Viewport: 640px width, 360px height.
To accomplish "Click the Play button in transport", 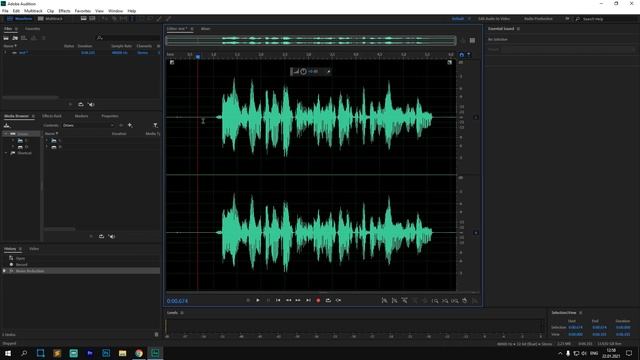I will [258, 300].
